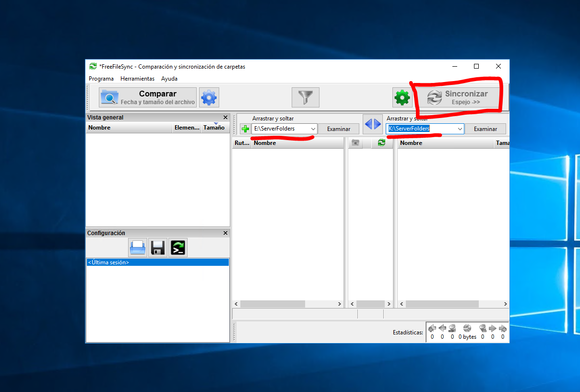Click the category view column header icon

[x=355, y=143]
